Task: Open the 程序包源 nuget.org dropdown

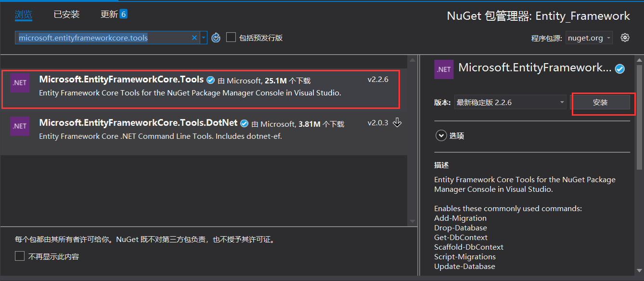Action: [x=589, y=38]
